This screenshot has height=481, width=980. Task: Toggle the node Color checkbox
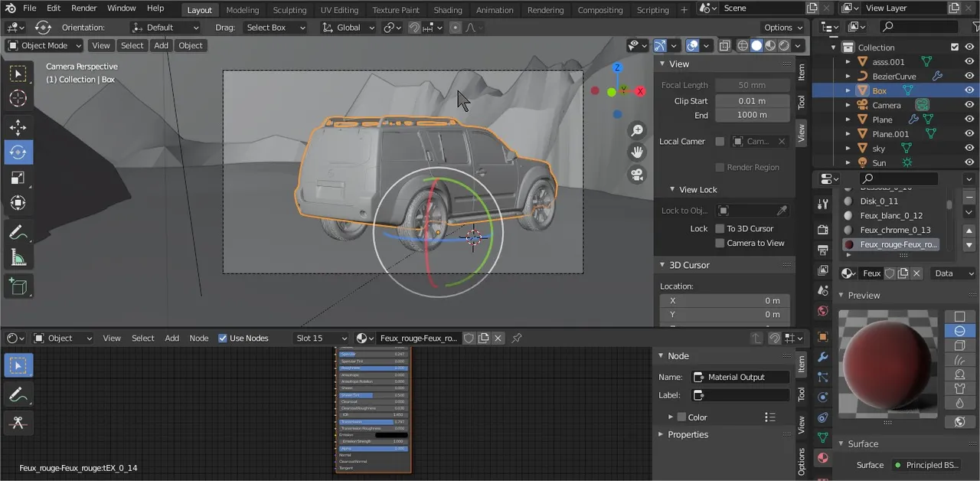[681, 417]
